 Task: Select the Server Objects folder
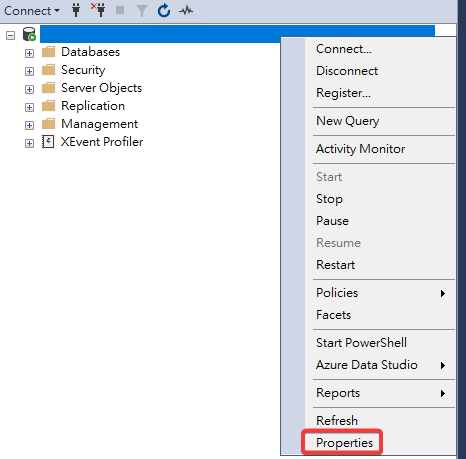pos(101,88)
